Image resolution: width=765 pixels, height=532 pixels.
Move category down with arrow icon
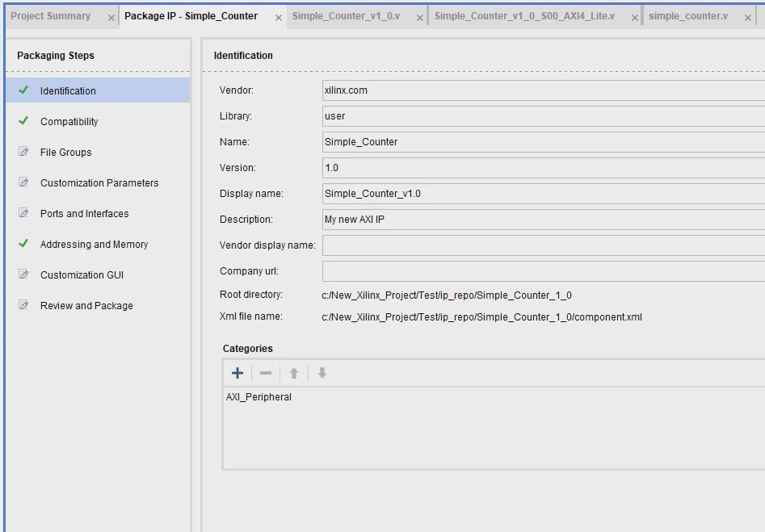click(x=322, y=373)
